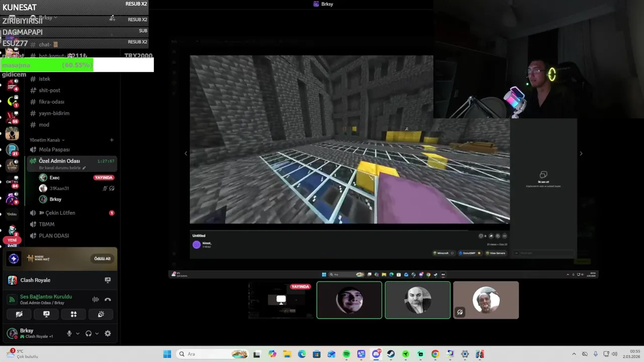Toggle noise suppression waveform icon

pyautogui.click(x=95, y=300)
